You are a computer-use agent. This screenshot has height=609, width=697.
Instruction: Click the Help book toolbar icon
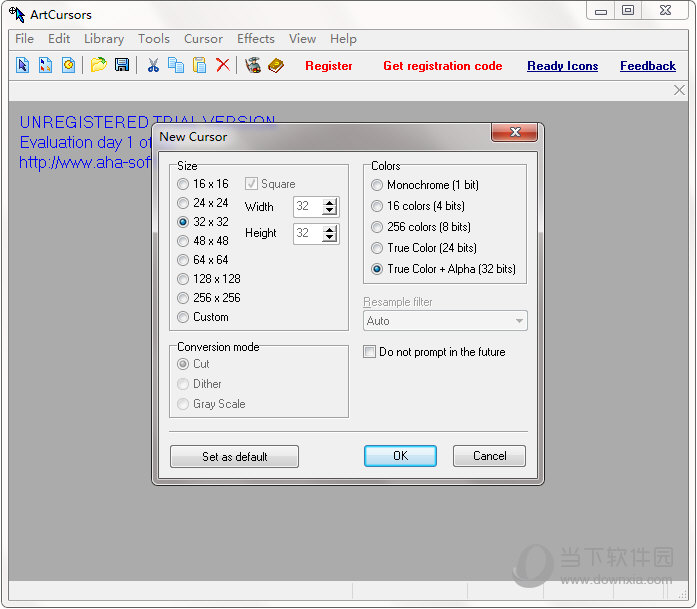pos(276,65)
